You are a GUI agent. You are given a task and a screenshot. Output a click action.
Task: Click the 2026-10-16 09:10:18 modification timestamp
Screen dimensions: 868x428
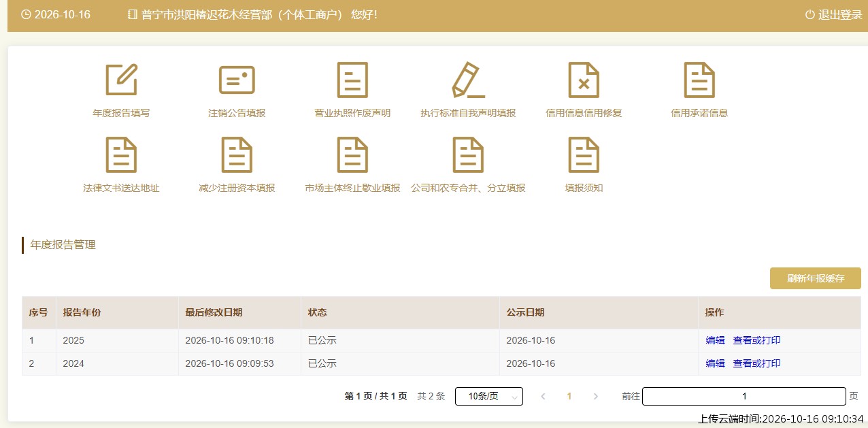[229, 340]
